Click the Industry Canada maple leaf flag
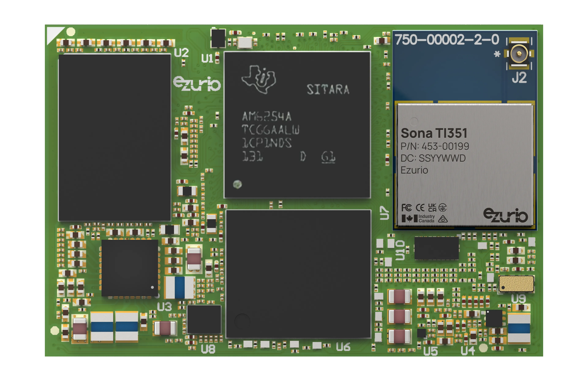588x381 pixels. pyautogui.click(x=409, y=219)
